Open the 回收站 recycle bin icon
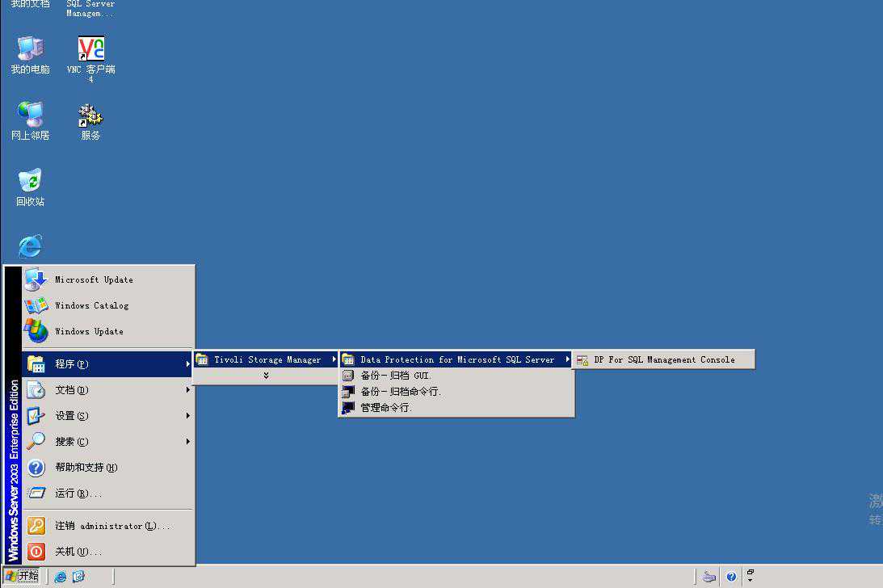The image size is (883, 588). pos(30,182)
